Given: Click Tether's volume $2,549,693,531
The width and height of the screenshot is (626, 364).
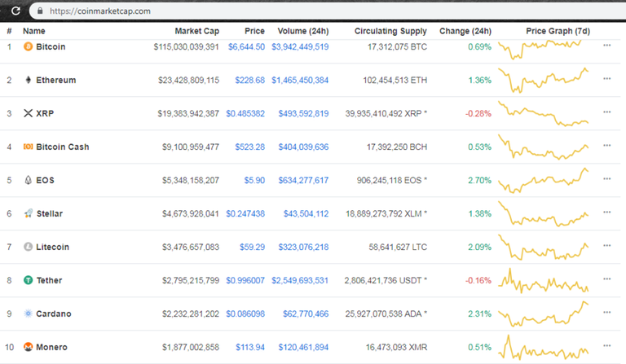Looking at the screenshot, I should tap(300, 280).
